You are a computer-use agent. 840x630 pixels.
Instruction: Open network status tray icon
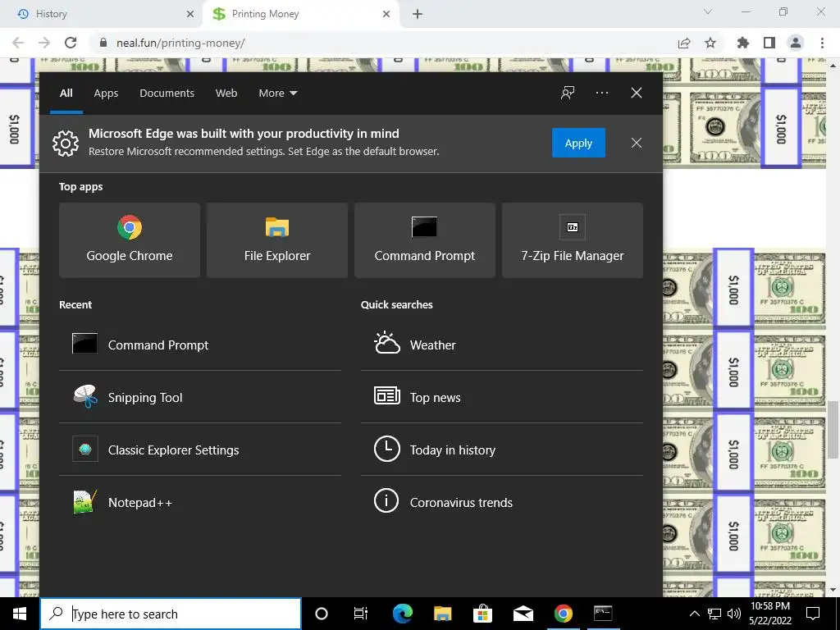714,614
